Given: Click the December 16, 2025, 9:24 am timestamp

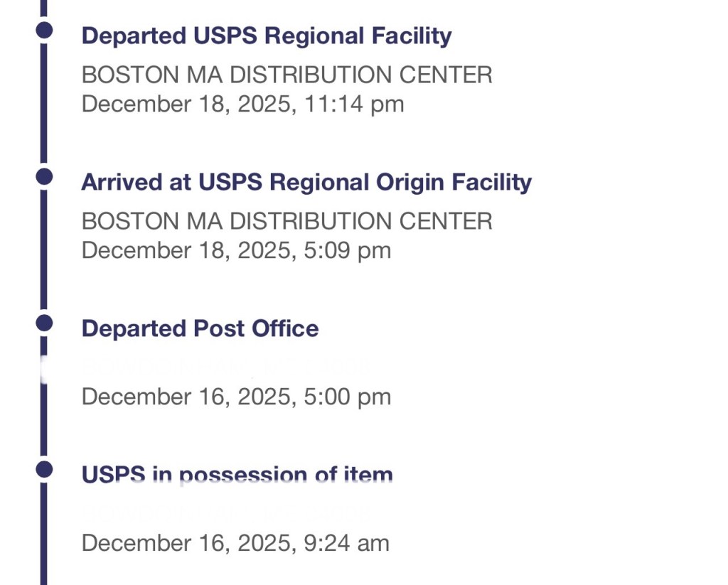Looking at the screenshot, I should (x=235, y=543).
